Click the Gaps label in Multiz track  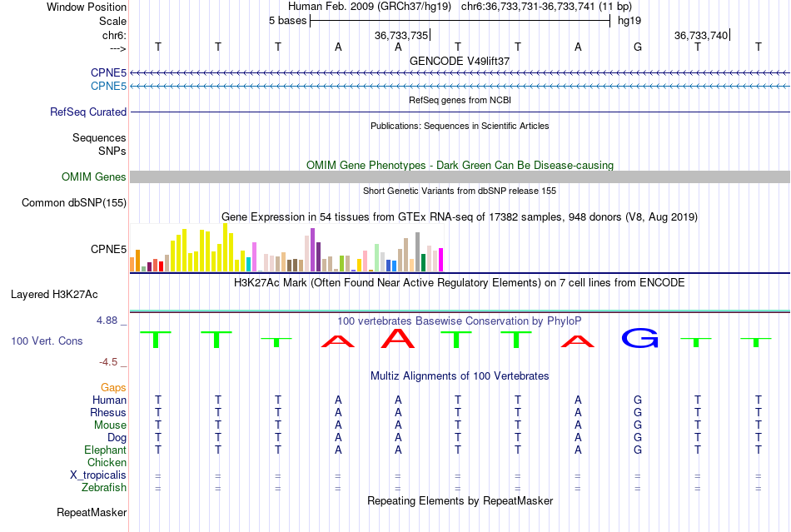pos(113,387)
